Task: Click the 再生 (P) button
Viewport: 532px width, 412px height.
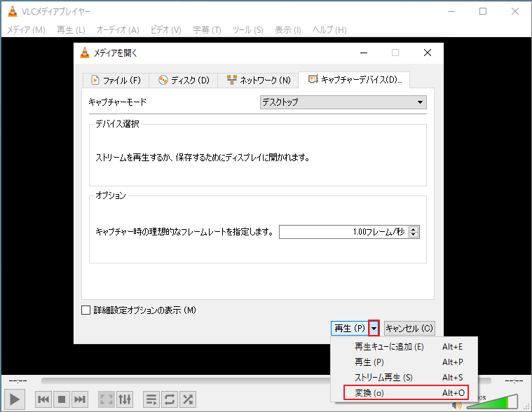Action: tap(350, 328)
